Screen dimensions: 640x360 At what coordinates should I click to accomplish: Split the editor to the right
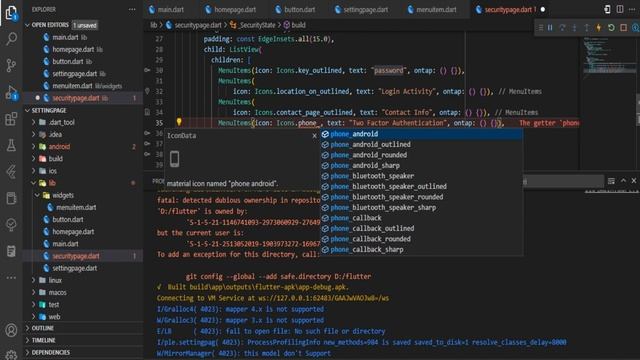(620, 9)
